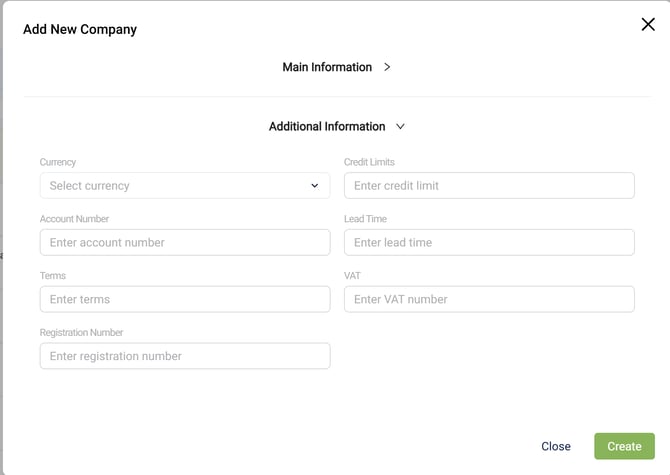The width and height of the screenshot is (670, 475).
Task: Click into the Enter account number field
Action: (x=185, y=243)
